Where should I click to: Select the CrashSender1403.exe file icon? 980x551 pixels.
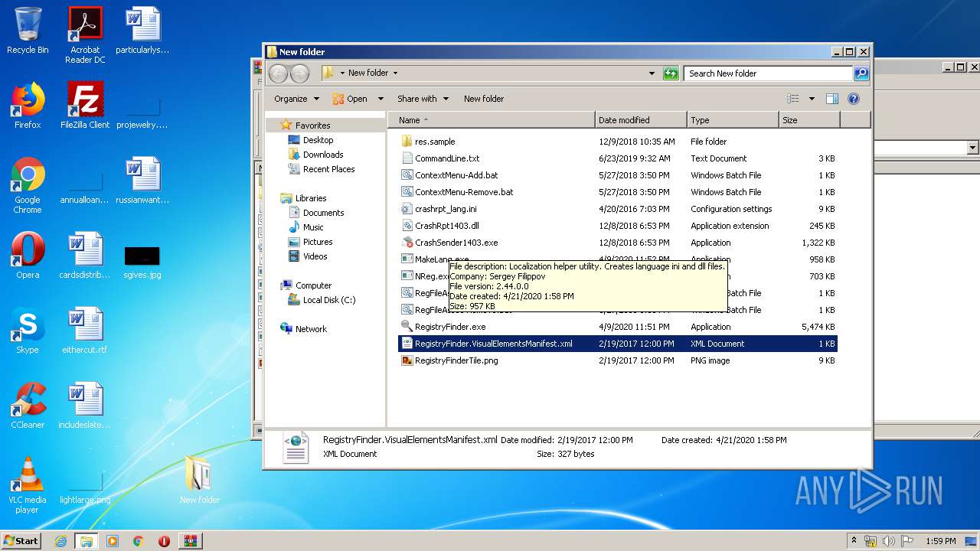407,243
